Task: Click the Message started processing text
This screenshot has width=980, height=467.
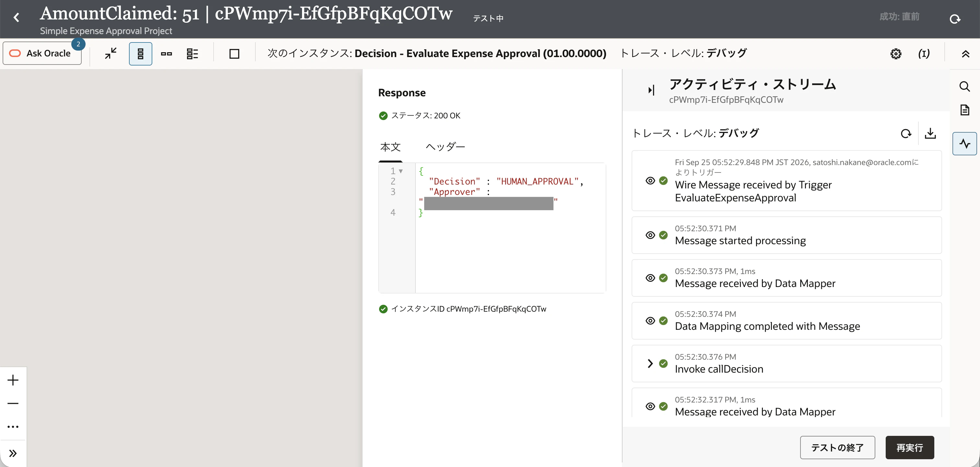Action: point(740,241)
